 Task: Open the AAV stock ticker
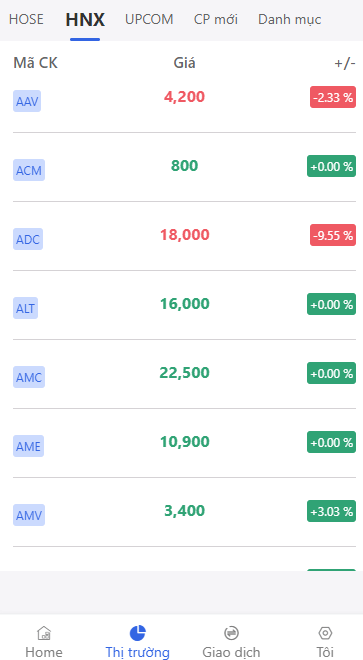click(27, 101)
